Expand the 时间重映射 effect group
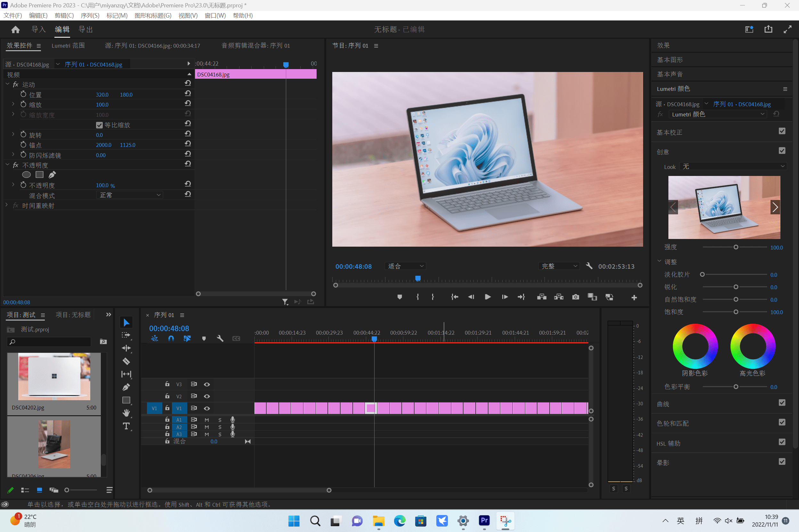The height and width of the screenshot is (532, 799). pyautogui.click(x=6, y=205)
